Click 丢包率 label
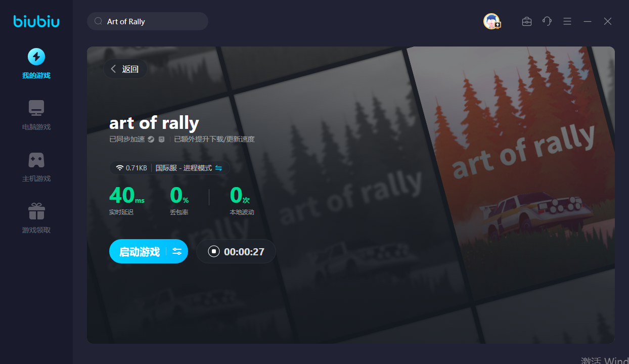This screenshot has width=629, height=364. [179, 212]
